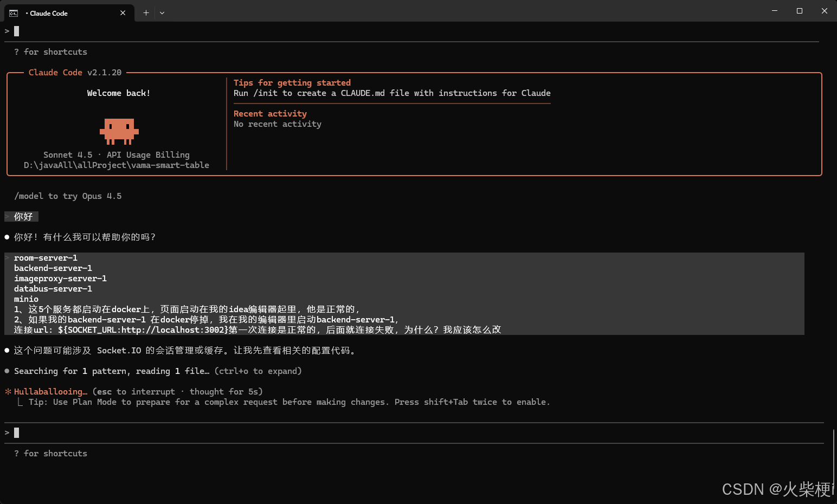The image size is (837, 504).
Task: Click the Plan Mode tip line
Action: coord(289,402)
